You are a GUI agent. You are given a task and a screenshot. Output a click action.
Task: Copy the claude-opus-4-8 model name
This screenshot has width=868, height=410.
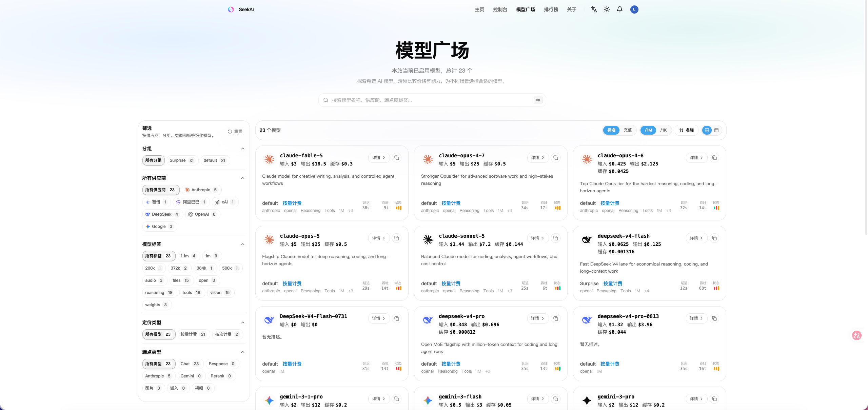(x=714, y=158)
